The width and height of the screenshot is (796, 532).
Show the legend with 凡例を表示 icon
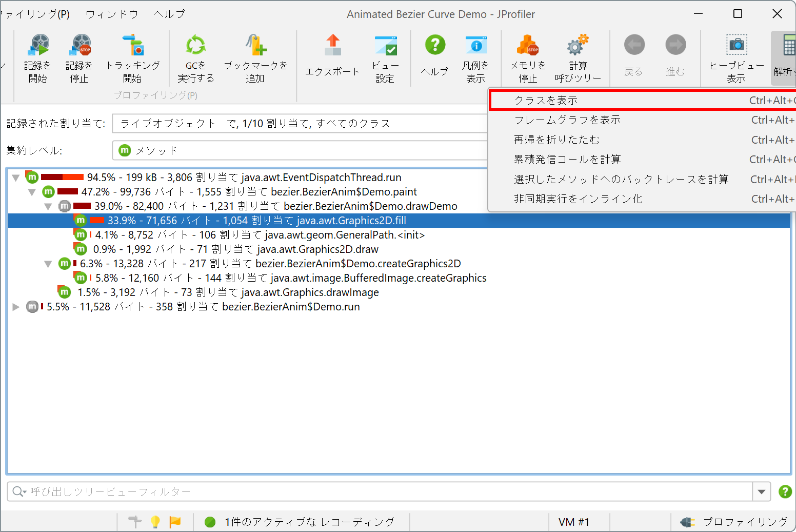(x=476, y=46)
